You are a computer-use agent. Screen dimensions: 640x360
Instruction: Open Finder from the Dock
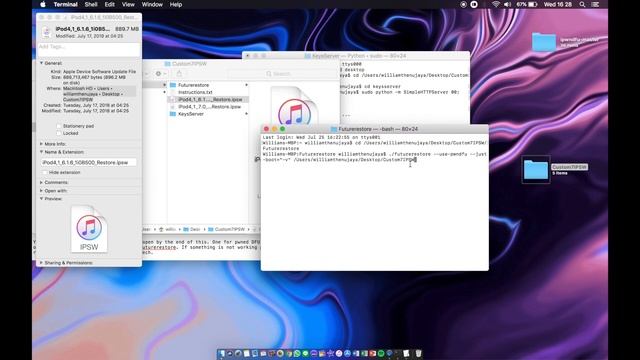pos(222,353)
